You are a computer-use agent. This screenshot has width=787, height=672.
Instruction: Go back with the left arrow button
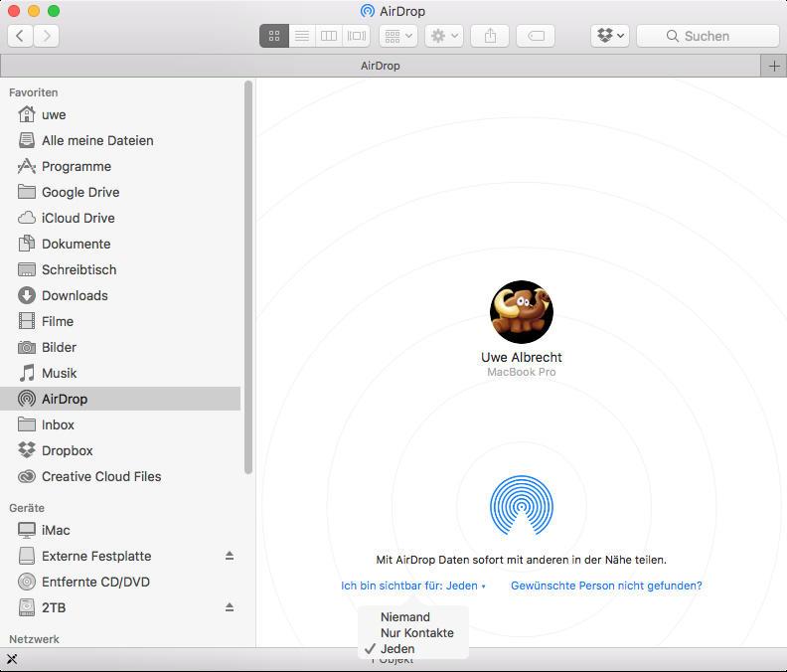[21, 36]
